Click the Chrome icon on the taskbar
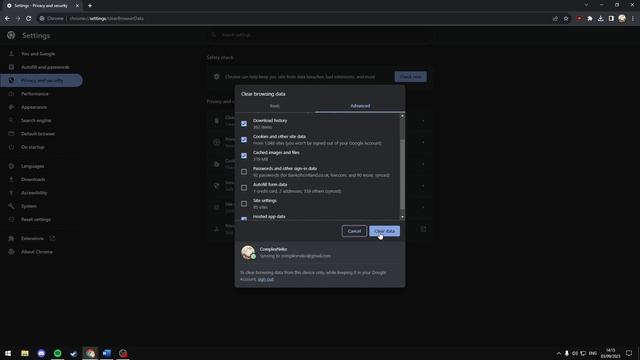The width and height of the screenshot is (640, 360). 91,353
